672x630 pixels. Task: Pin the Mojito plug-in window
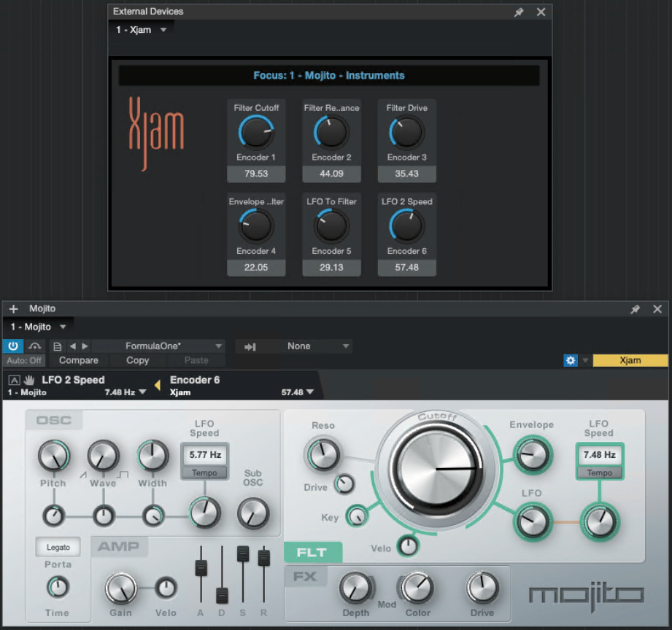point(635,309)
